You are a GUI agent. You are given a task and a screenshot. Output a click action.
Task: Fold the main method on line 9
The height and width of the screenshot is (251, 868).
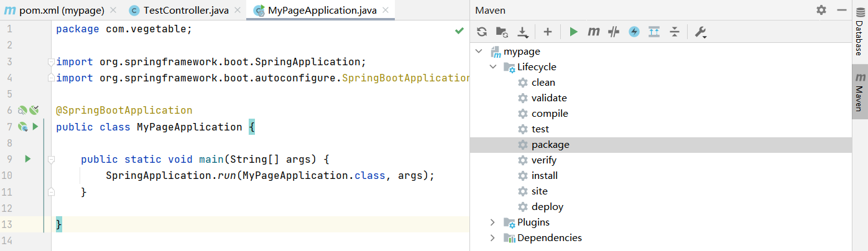coord(52,160)
